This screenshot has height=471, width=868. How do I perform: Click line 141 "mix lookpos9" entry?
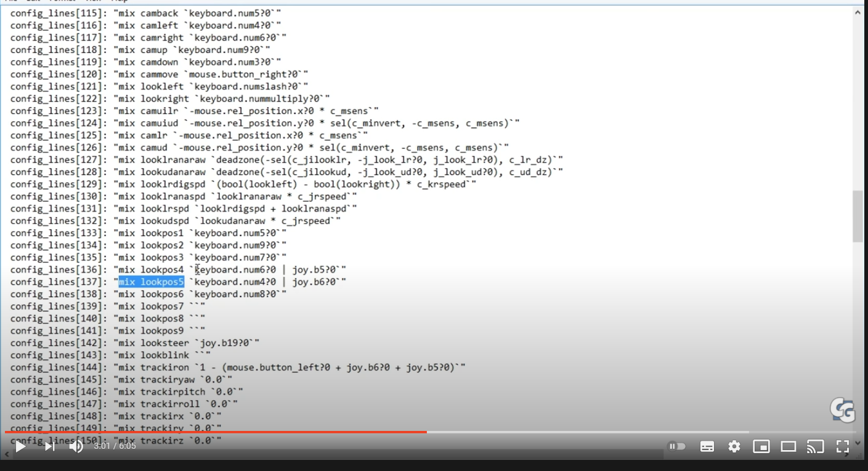click(108, 330)
